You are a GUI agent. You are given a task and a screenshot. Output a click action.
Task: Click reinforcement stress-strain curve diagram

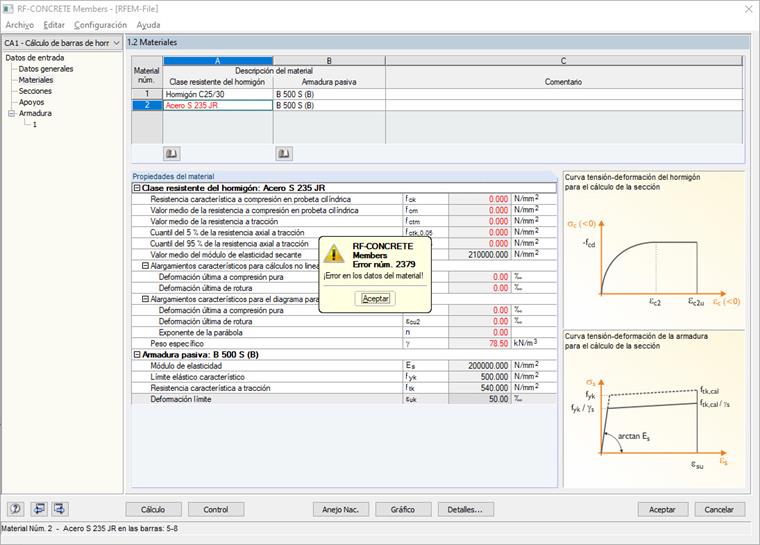[x=654, y=410]
